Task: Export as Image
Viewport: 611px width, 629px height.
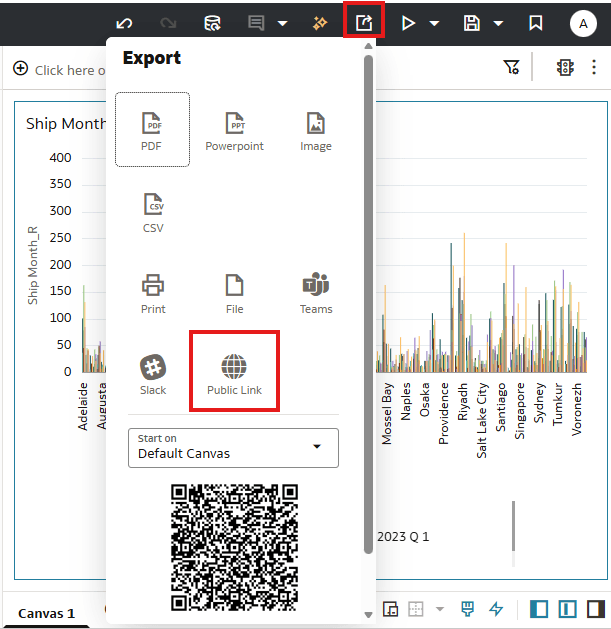Action: pos(316,132)
